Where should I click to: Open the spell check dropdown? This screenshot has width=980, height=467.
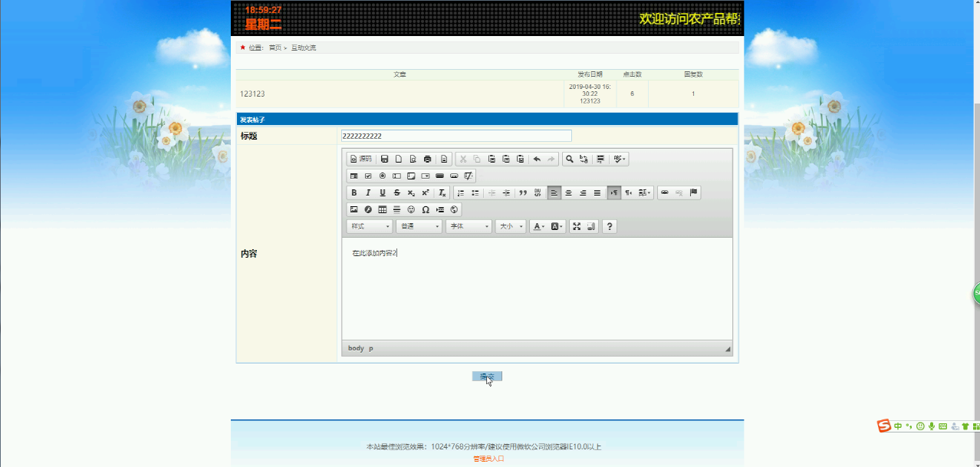[620, 159]
